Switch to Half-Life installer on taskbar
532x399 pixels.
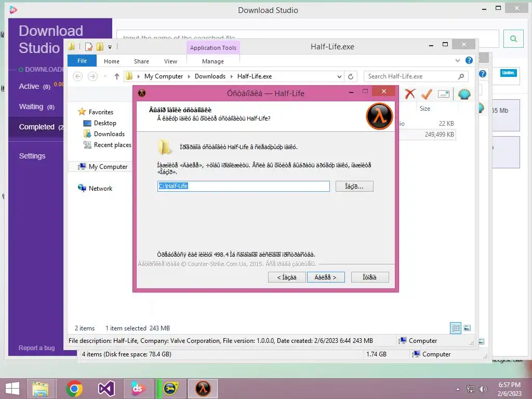pos(203,389)
